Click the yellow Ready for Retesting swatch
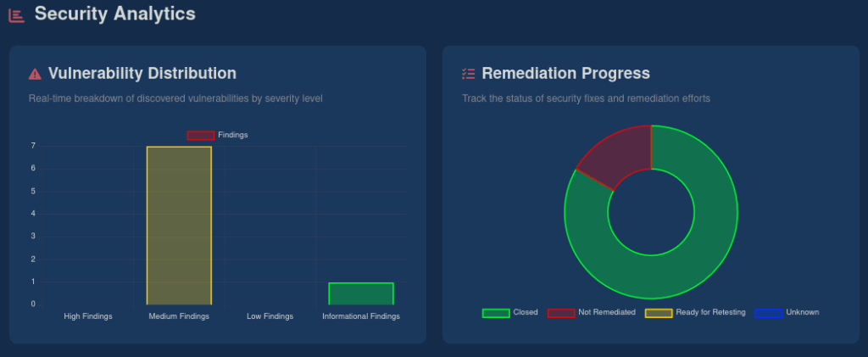868x357 pixels. coord(659,313)
